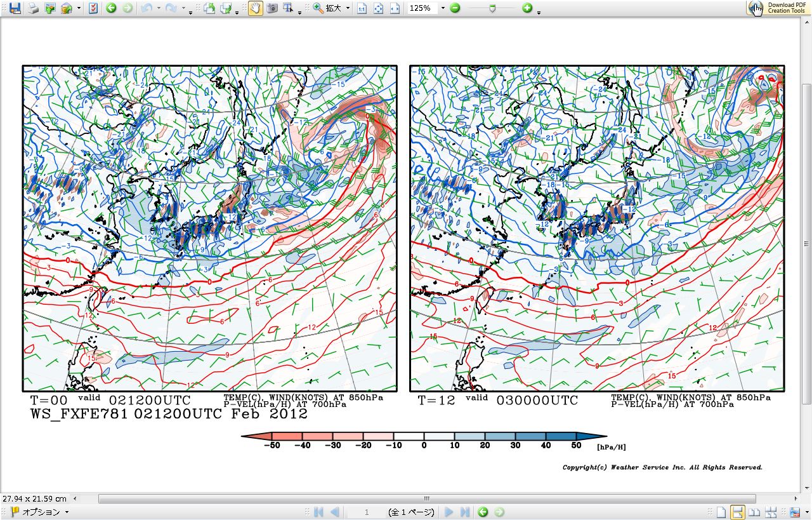
Task: Click the Last Page navigation button
Action: (465, 512)
